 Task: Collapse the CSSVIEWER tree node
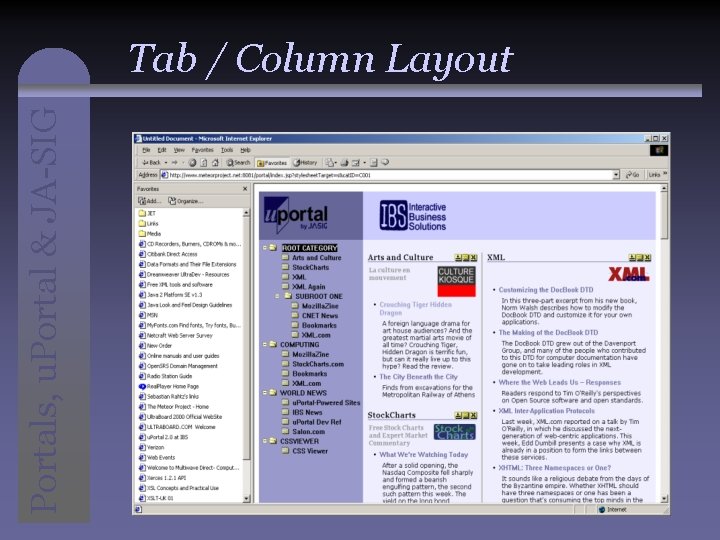265,441
